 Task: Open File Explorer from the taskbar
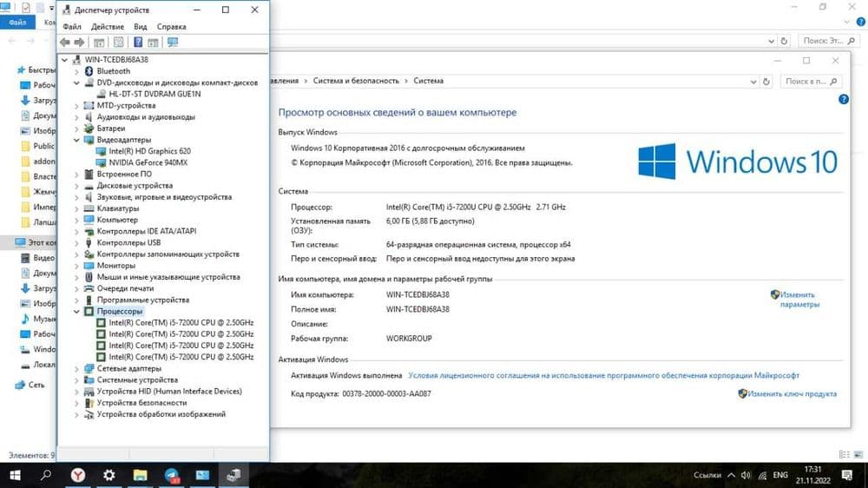pos(140,475)
